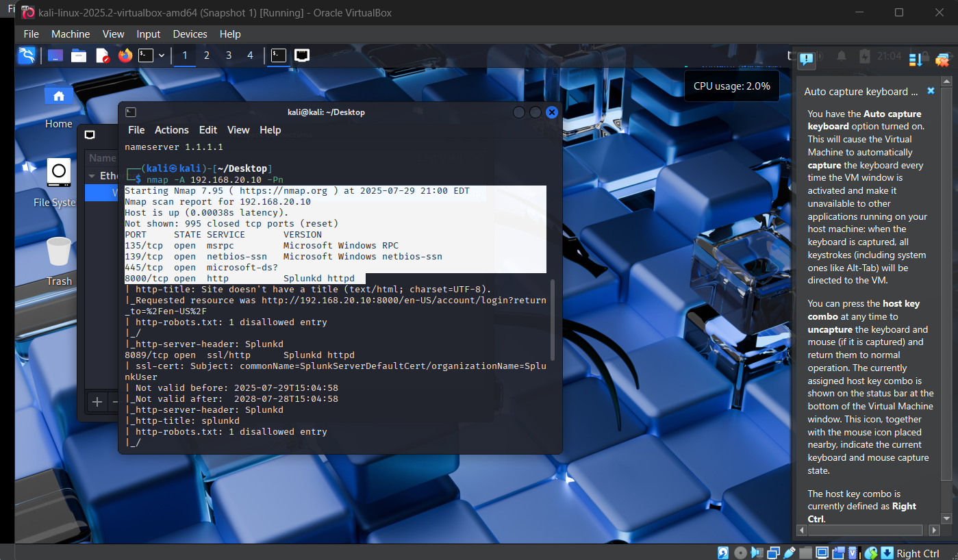Open the Devices menu in VirtualBox

click(x=190, y=34)
